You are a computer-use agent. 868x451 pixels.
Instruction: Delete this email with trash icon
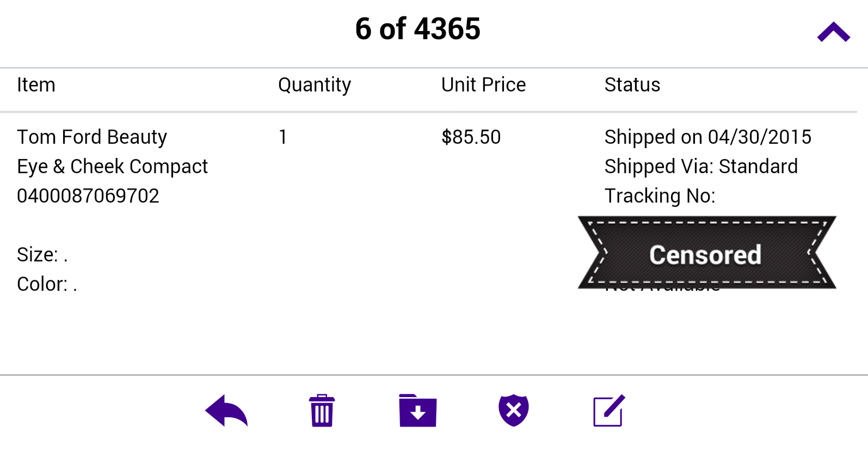tap(322, 410)
